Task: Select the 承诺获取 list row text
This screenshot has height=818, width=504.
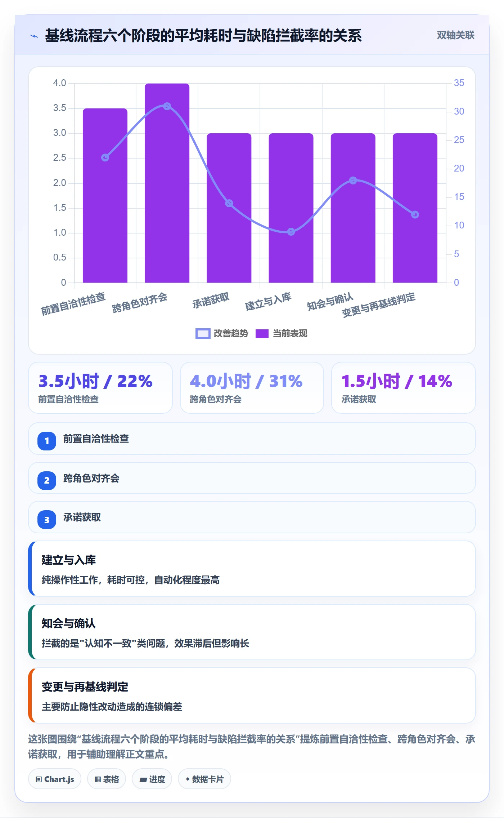Action: pos(82,517)
